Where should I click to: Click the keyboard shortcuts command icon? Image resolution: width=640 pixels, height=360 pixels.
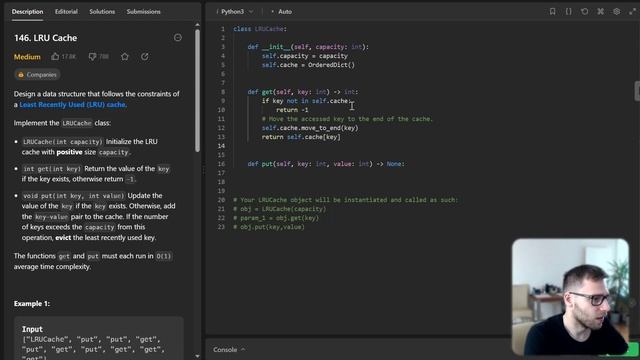point(600,11)
